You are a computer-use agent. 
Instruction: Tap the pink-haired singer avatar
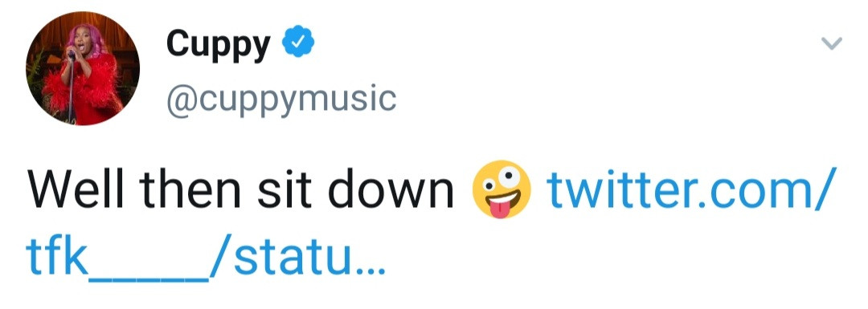coord(83,67)
